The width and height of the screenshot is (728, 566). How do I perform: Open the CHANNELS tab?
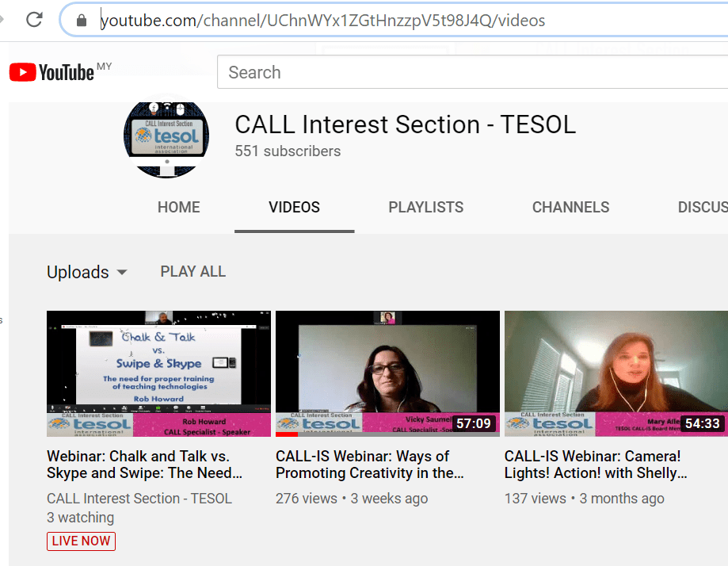[570, 207]
